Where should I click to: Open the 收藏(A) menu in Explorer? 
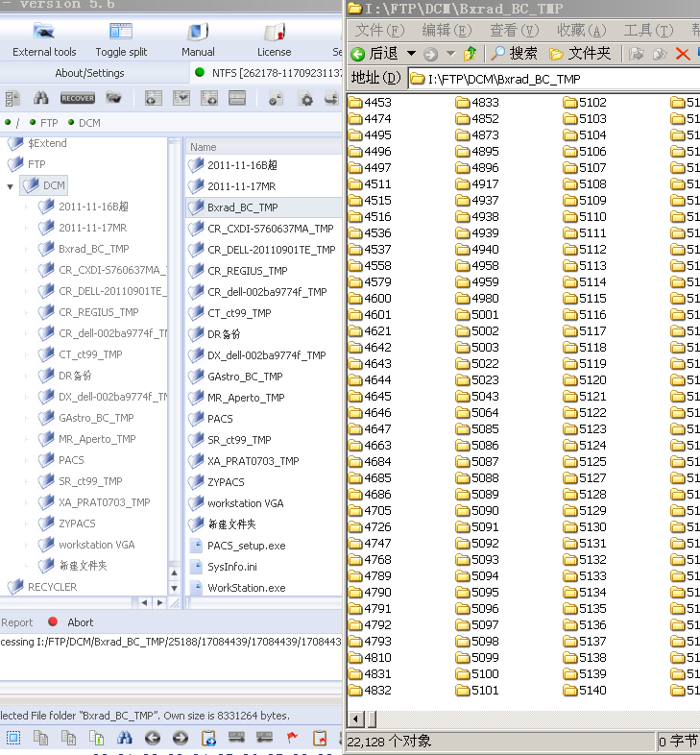pyautogui.click(x=581, y=31)
